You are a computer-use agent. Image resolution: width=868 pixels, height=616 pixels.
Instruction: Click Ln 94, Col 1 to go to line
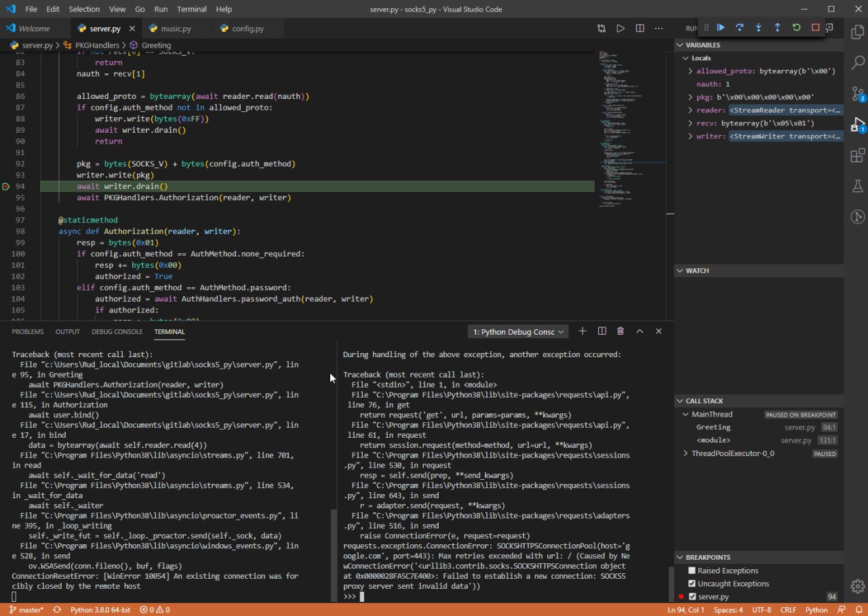686,610
